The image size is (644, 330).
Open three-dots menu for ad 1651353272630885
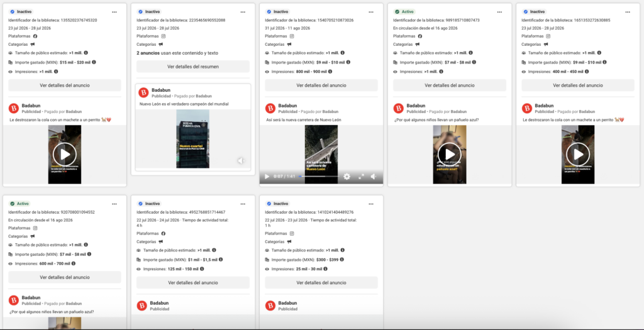(x=628, y=12)
